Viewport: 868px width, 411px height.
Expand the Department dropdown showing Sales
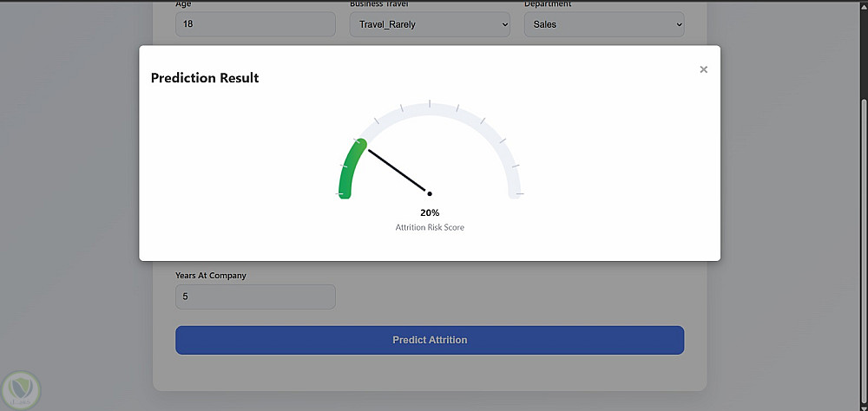pyautogui.click(x=604, y=24)
